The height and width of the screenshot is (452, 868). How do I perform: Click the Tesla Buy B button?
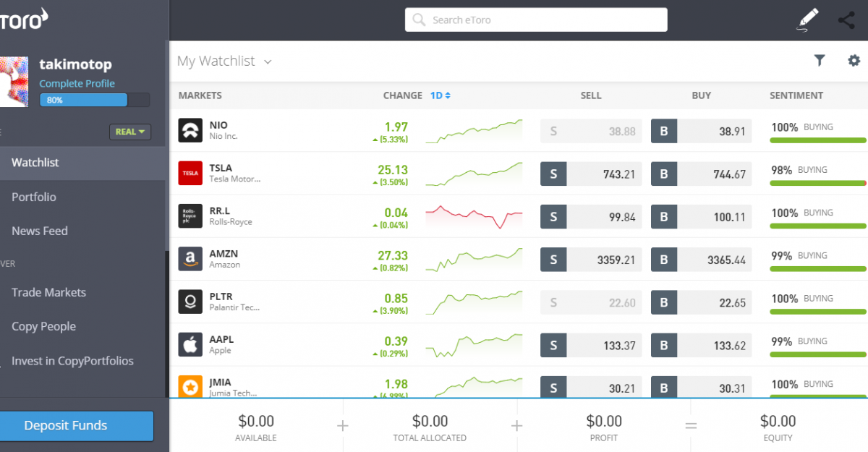[664, 174]
